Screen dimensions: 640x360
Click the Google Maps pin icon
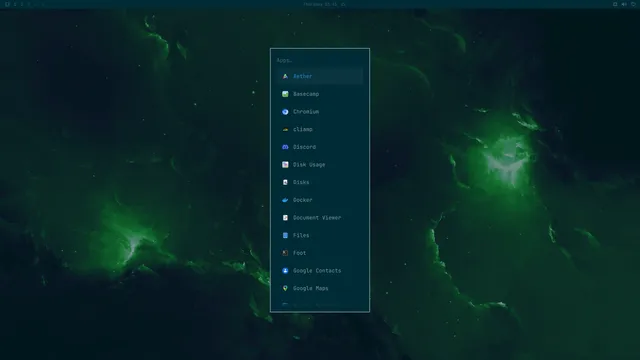(x=285, y=288)
